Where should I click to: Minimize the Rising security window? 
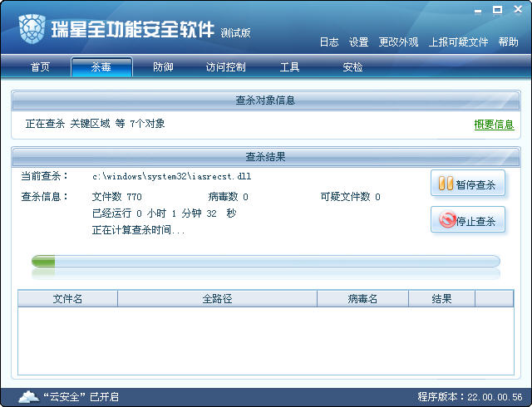pyautogui.click(x=478, y=11)
